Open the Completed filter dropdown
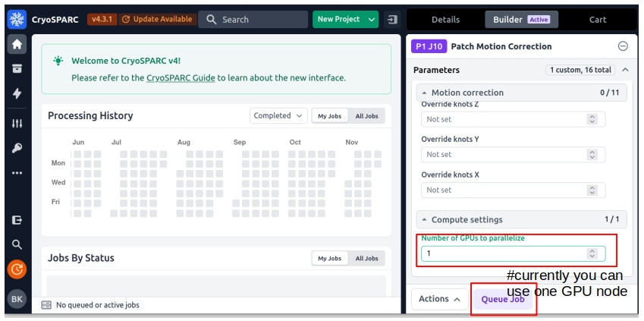 (278, 116)
